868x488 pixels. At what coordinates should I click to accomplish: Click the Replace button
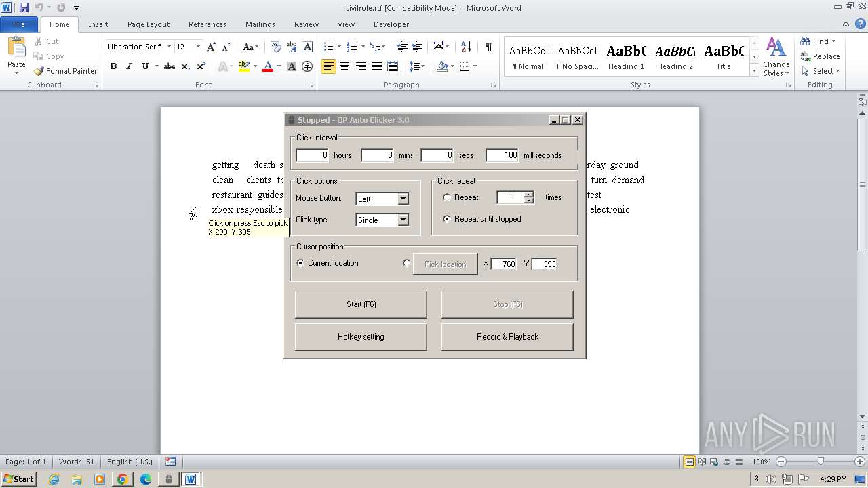[x=821, y=56]
